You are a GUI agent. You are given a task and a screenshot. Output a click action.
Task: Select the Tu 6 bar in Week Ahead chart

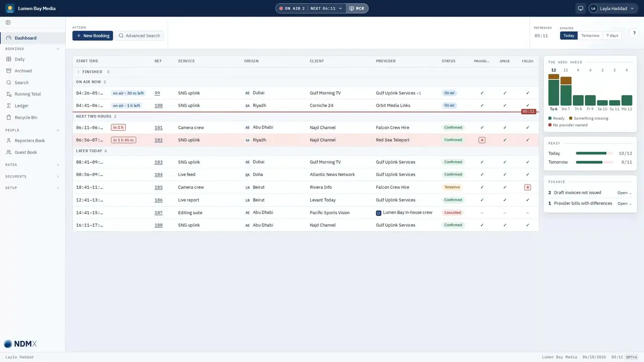coord(553,89)
